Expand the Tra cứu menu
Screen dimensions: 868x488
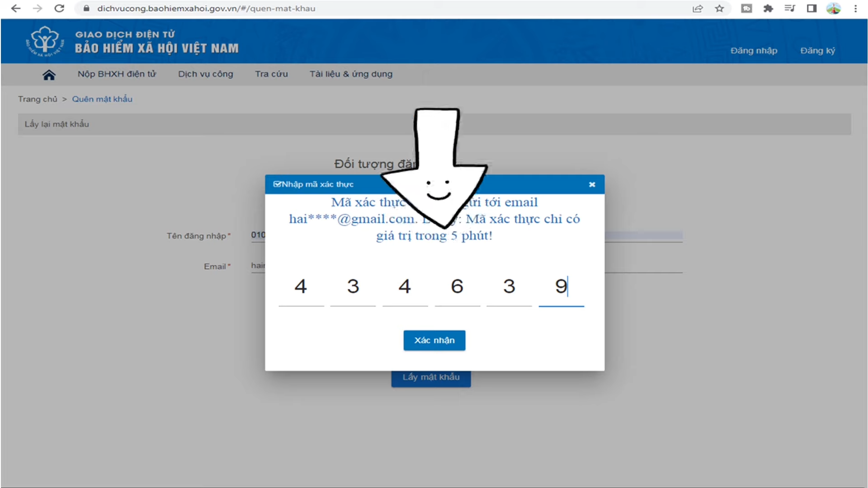click(271, 74)
